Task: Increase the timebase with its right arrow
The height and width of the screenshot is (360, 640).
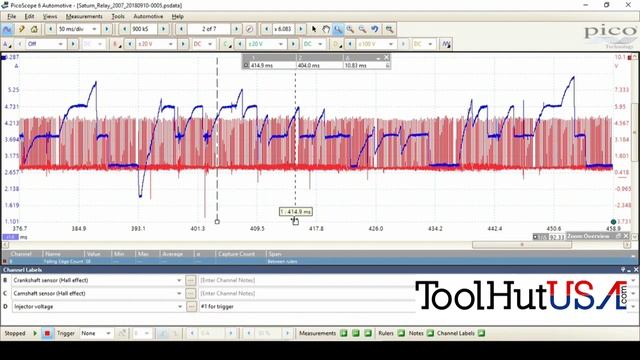Action: (107, 29)
